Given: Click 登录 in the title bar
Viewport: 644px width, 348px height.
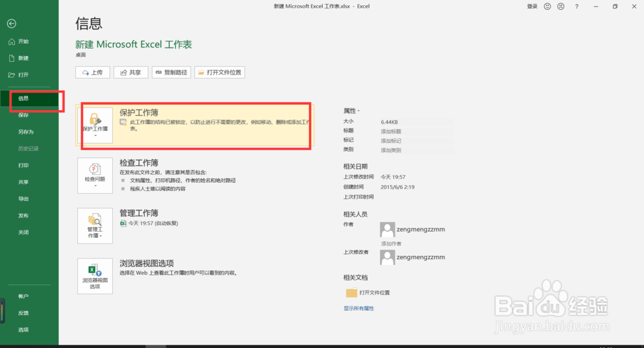Looking at the screenshot, I should 533,6.
